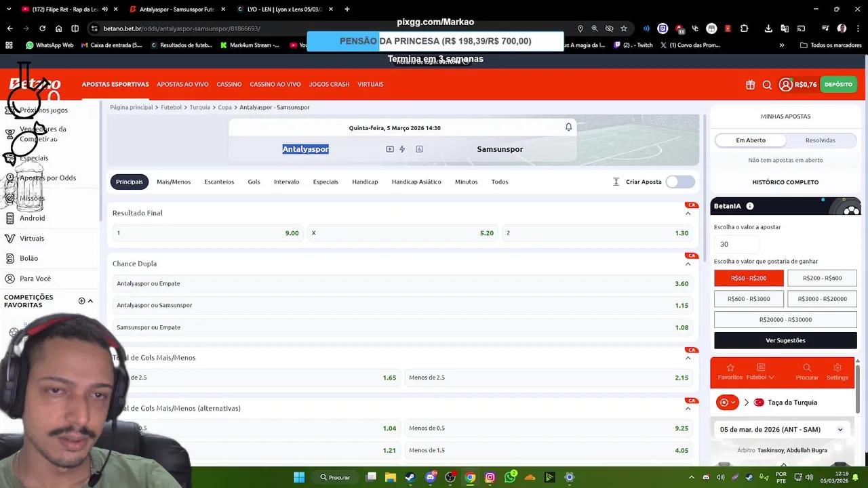Open Steam from the Windows taskbar

point(410,477)
